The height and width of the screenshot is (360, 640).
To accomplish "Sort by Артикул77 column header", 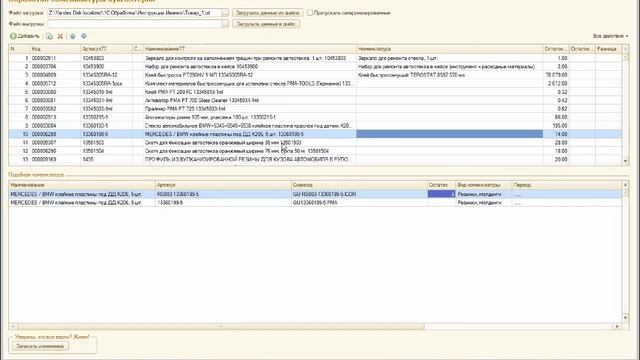I will point(106,49).
